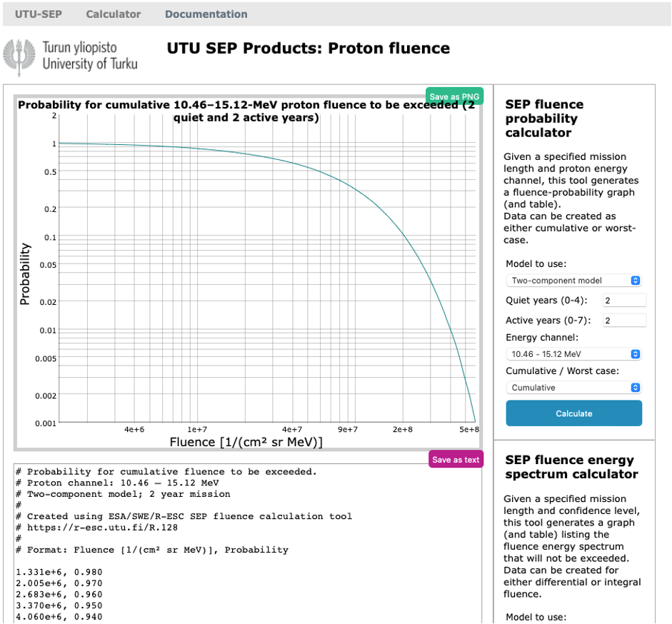Click the Fluence x-axis label
The height and width of the screenshot is (624, 672).
(246, 442)
